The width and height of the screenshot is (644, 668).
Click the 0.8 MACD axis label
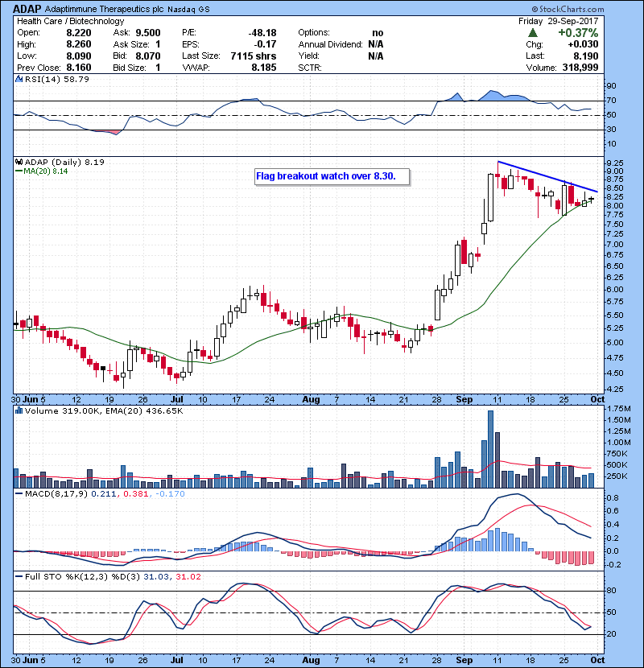pyautogui.click(x=613, y=498)
